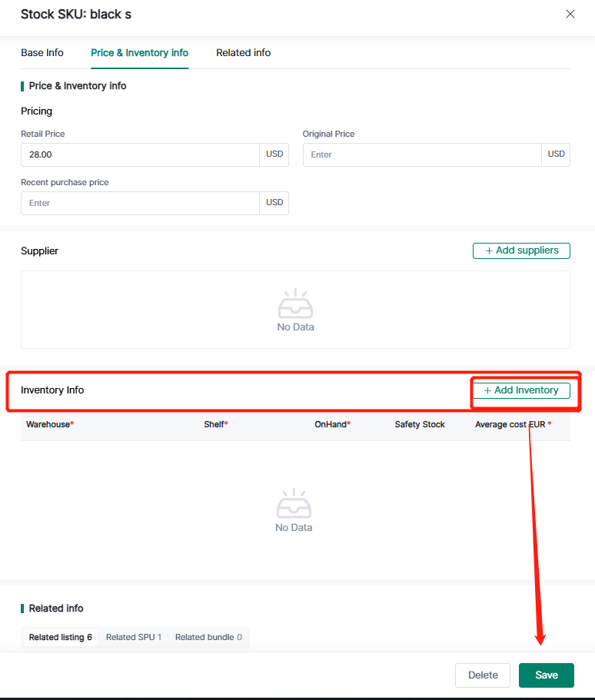Close the Stock SKU dialog
Screen dimensions: 595x700
click(570, 14)
